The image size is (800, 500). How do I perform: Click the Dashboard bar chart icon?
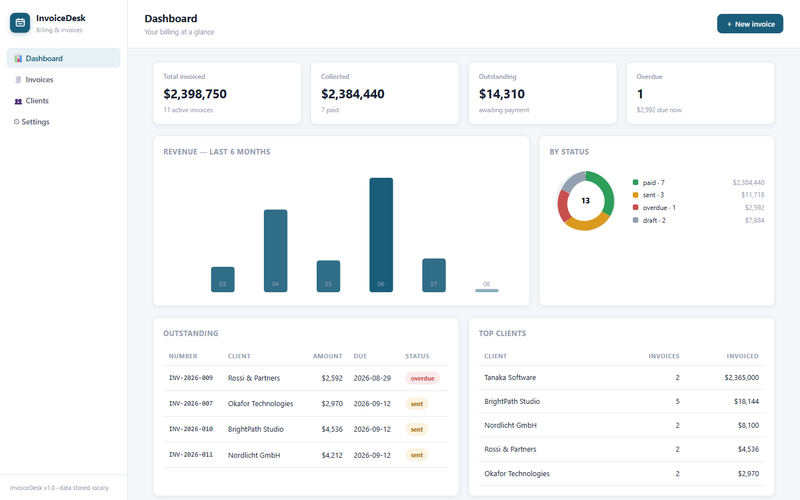point(18,59)
